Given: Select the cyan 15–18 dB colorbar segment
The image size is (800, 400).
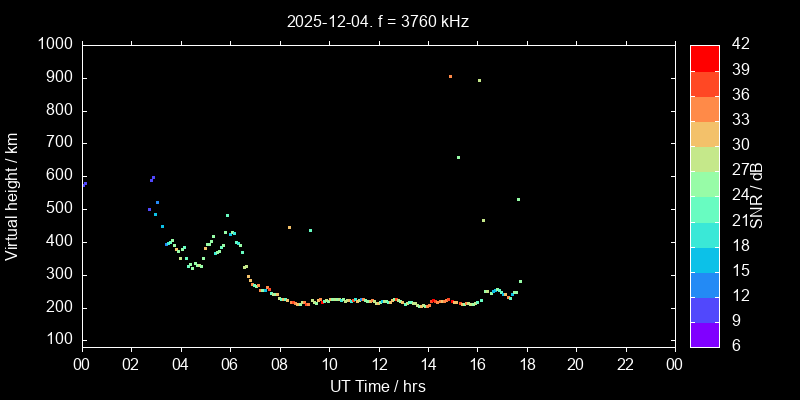Looking at the screenshot, I should [x=705, y=259].
